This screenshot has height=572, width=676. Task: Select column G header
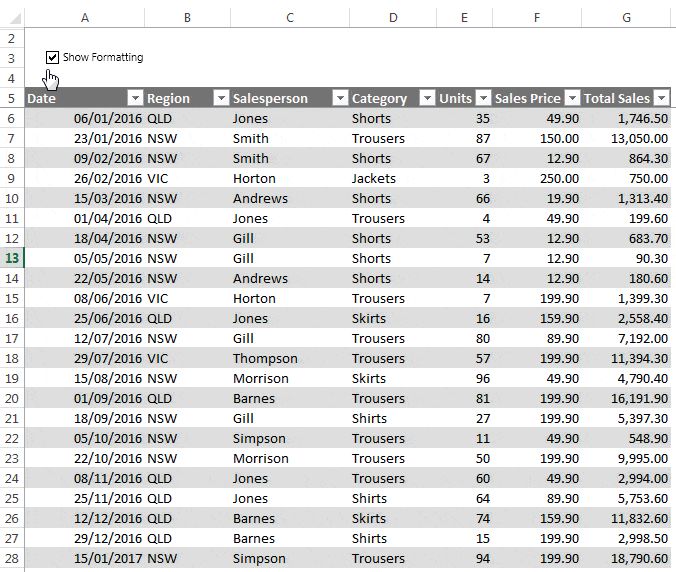[626, 18]
